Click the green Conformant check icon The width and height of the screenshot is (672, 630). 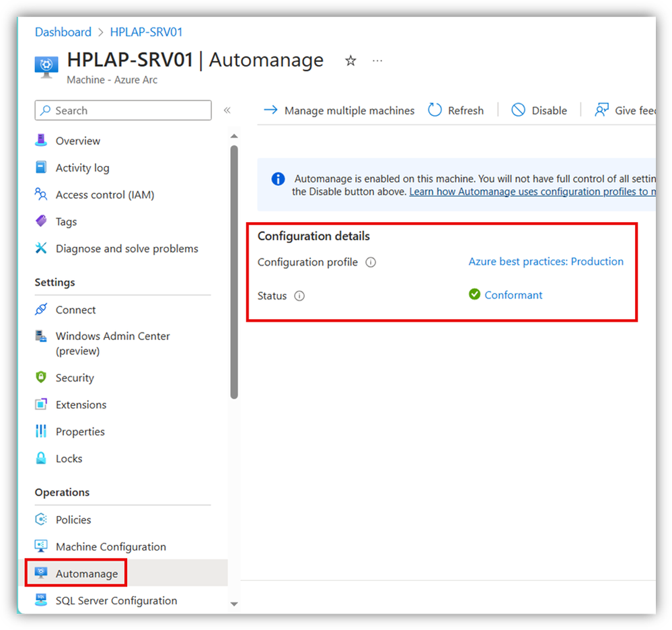(474, 294)
